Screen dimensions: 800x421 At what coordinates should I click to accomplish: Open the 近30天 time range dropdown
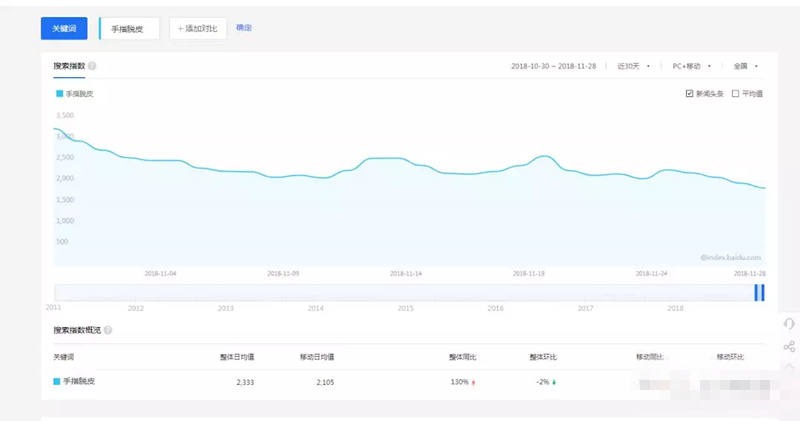tap(633, 66)
